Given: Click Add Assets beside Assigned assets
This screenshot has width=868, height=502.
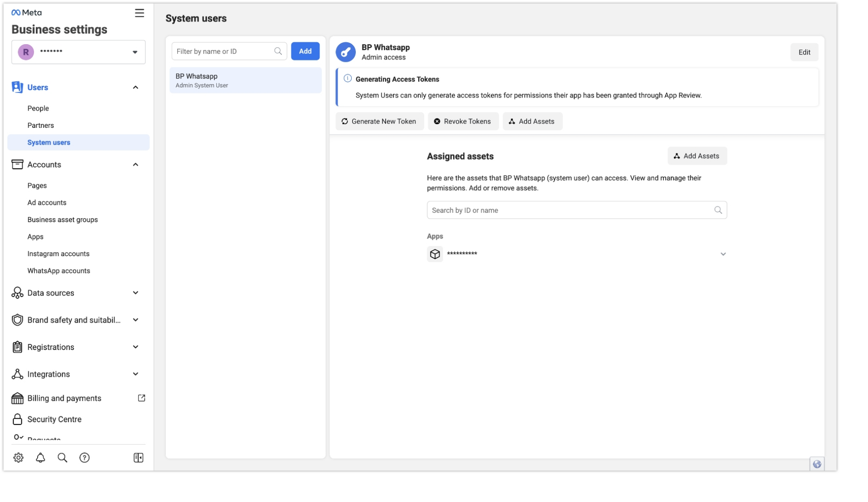Looking at the screenshot, I should click(697, 156).
